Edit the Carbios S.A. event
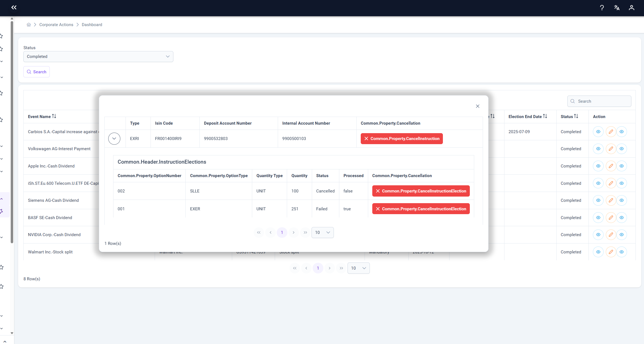This screenshot has width=644, height=344. 611,132
